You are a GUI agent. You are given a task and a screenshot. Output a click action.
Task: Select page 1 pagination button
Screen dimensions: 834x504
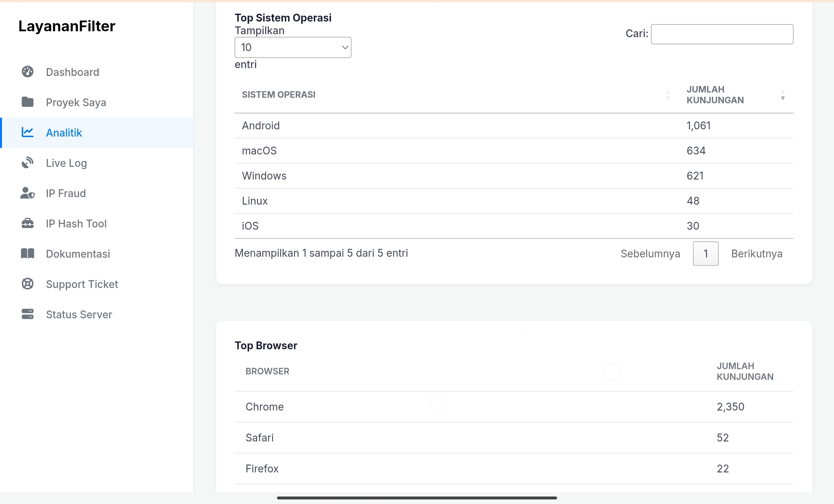[x=705, y=253]
